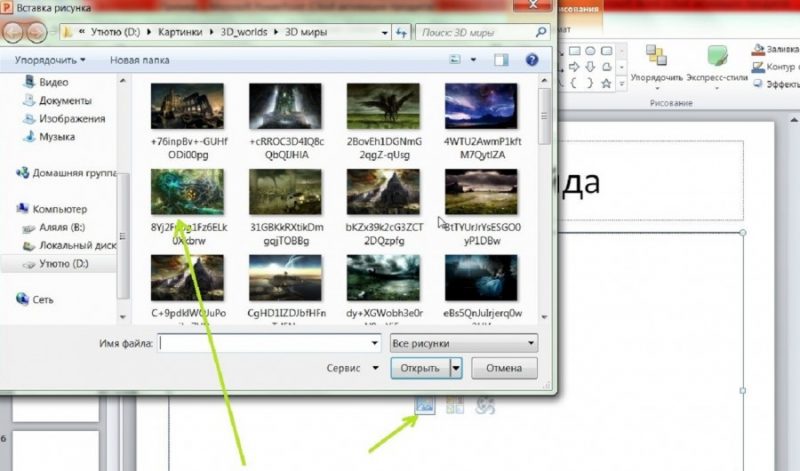This screenshot has width=800, height=471.
Task: Click the refresh icon beside address bar
Action: tap(400, 32)
